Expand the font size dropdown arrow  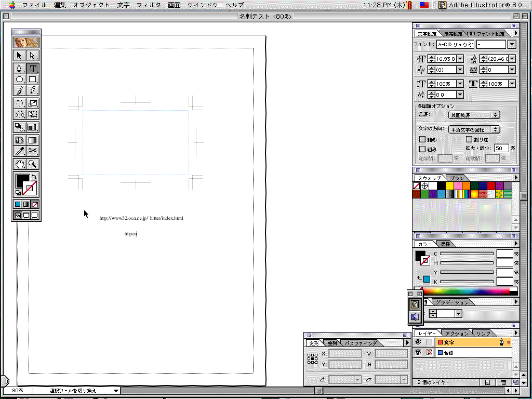point(460,59)
